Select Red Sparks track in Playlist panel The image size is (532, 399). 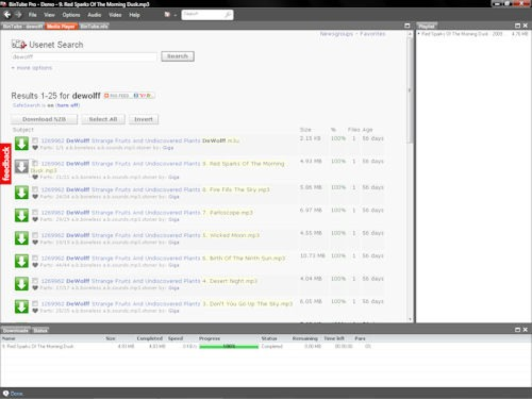pyautogui.click(x=473, y=34)
